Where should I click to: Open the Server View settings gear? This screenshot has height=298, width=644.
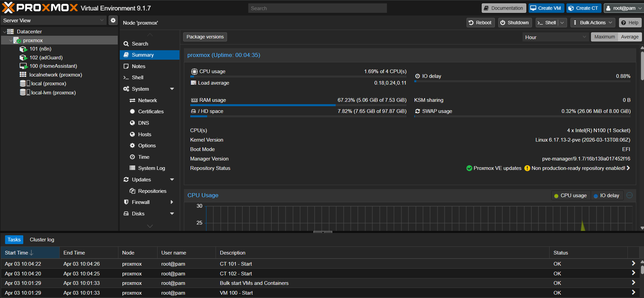click(x=113, y=20)
